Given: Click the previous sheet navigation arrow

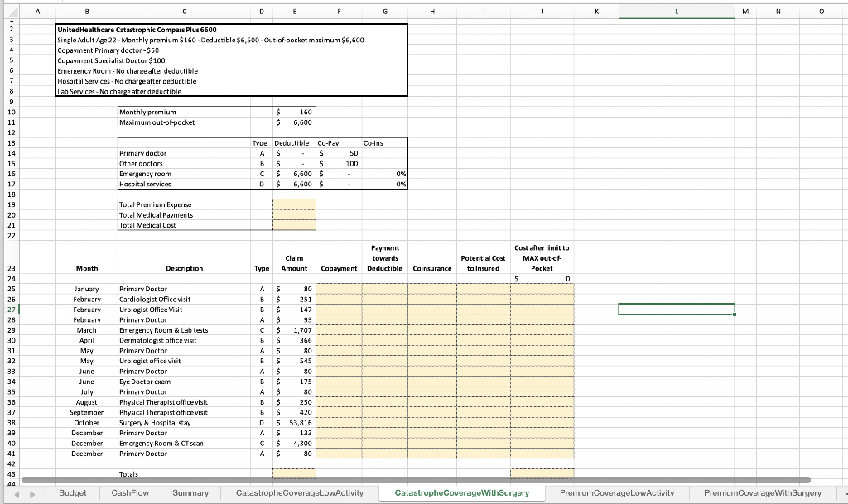Looking at the screenshot, I should 17,494.
